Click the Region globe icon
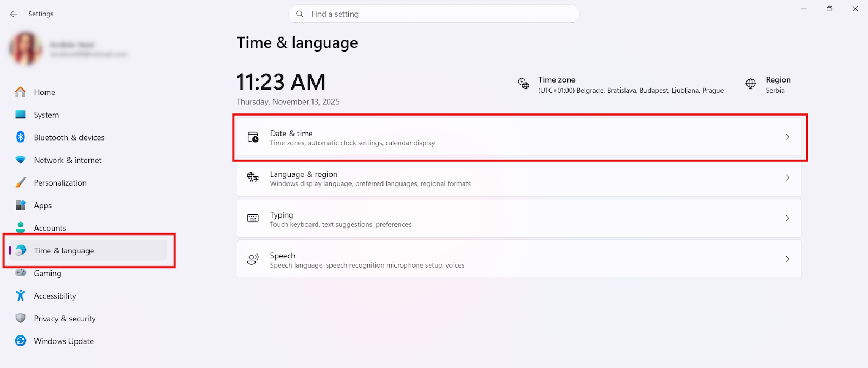868x368 pixels. 751,84
